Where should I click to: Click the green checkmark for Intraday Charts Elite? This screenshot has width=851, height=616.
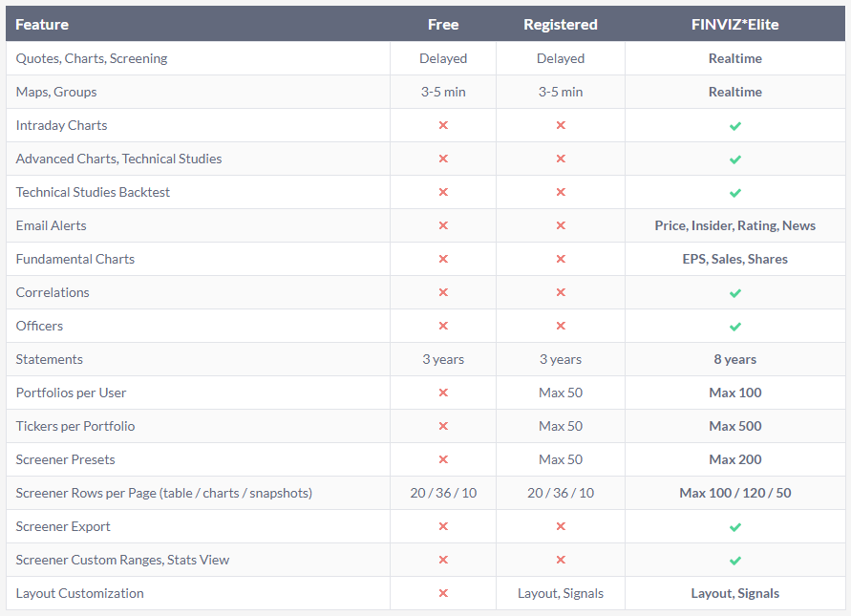[735, 125]
